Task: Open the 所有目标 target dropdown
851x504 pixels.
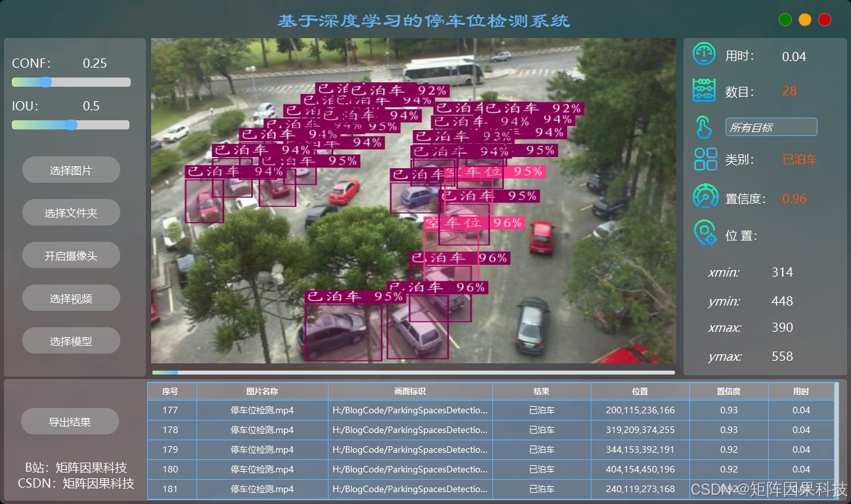Action: (x=771, y=126)
